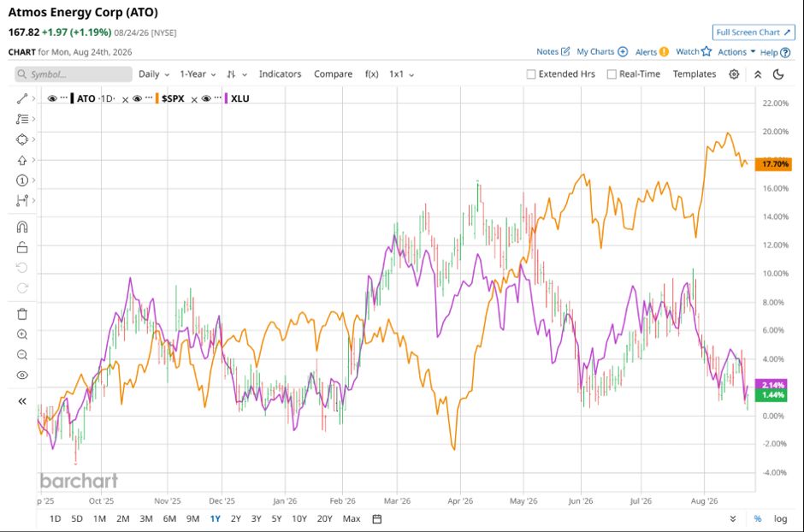Toggle the lock drawings icon
The width and height of the screenshot is (804, 532).
[22, 247]
